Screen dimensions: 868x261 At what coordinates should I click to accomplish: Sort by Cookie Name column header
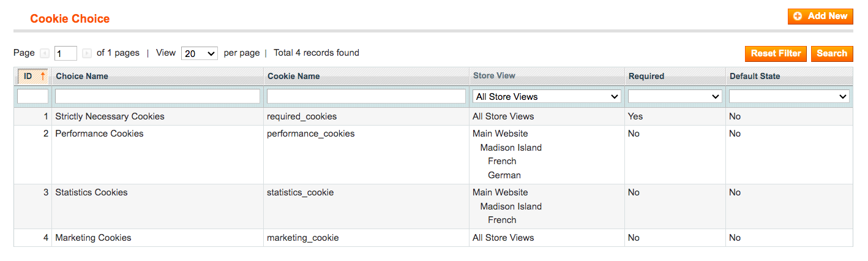pos(293,77)
